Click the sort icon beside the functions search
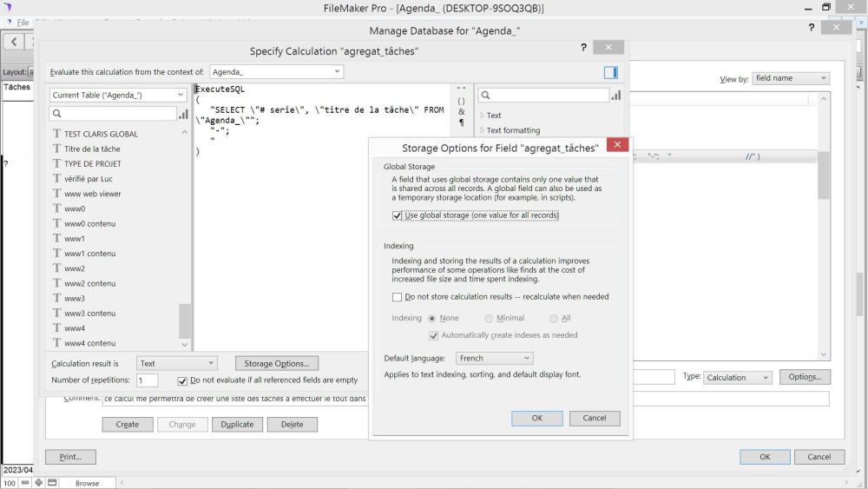 [615, 96]
